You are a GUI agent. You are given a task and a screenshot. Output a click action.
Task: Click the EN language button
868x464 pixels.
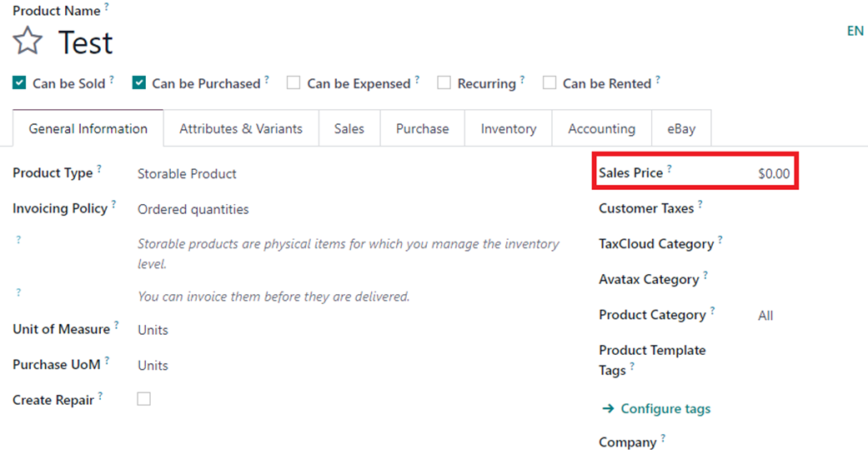pyautogui.click(x=855, y=31)
